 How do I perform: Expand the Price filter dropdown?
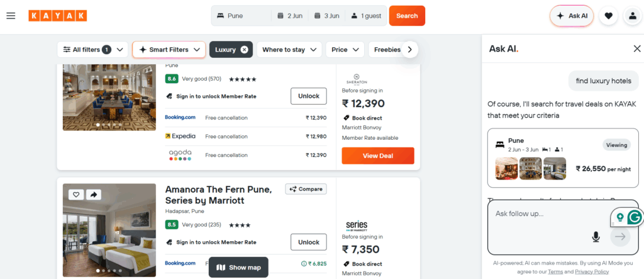pyautogui.click(x=345, y=50)
